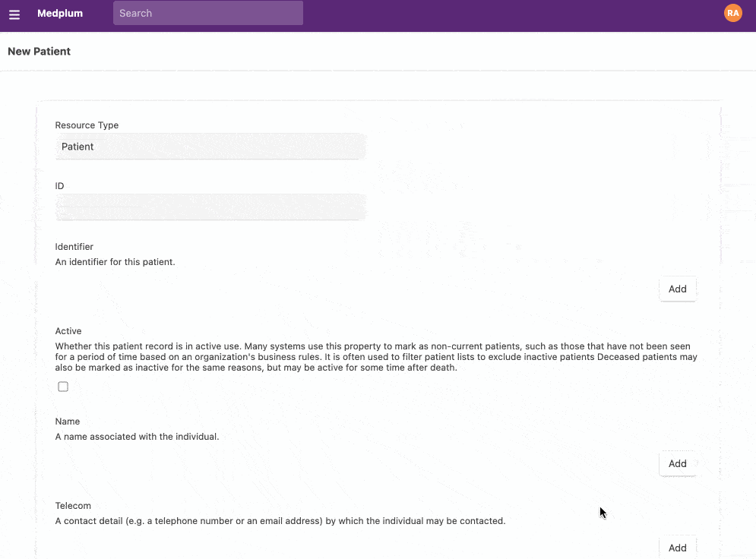Screen dimensions: 756x559
Task: Click the RA user avatar
Action: (732, 13)
